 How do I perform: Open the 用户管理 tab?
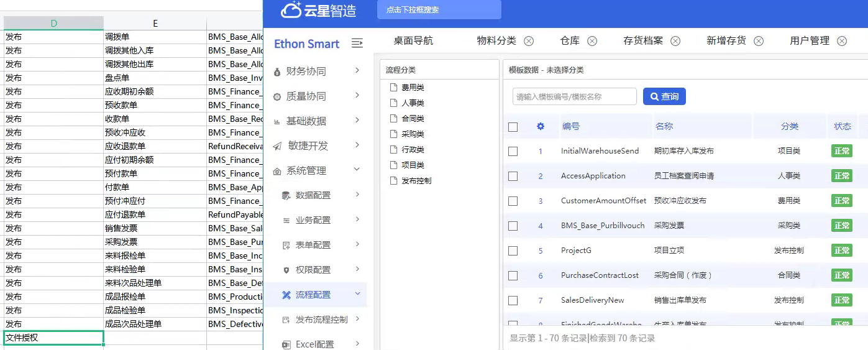tap(809, 41)
